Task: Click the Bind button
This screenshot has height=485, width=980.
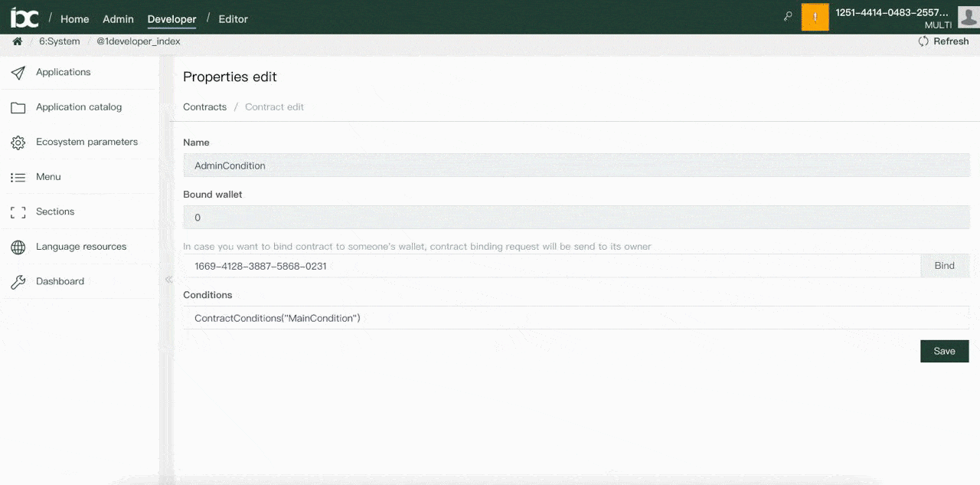Action: pos(944,266)
